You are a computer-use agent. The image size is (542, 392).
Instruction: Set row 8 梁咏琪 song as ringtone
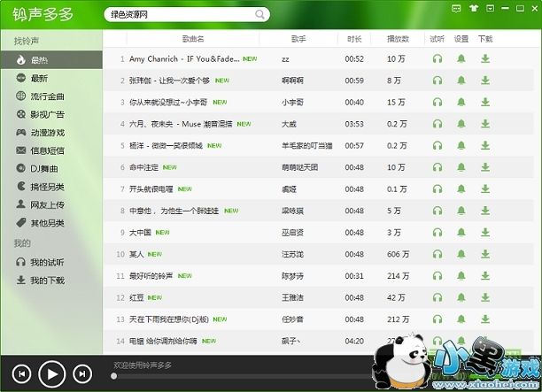[461, 211]
